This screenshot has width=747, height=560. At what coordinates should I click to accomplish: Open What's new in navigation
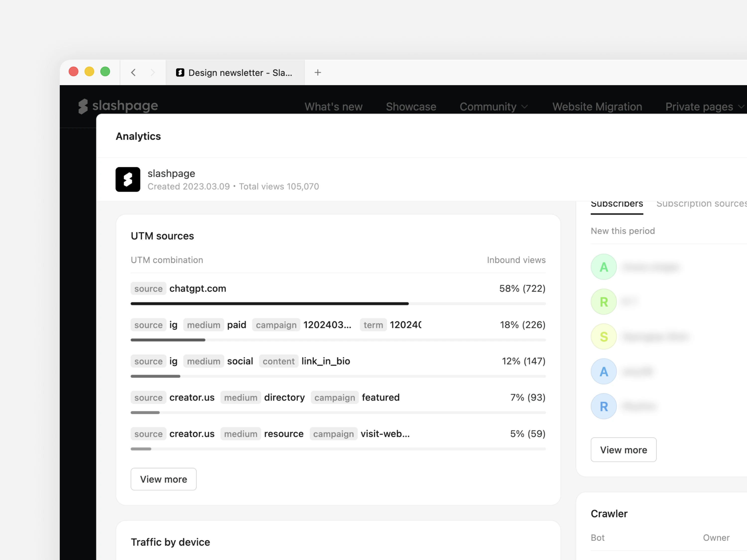[334, 107]
